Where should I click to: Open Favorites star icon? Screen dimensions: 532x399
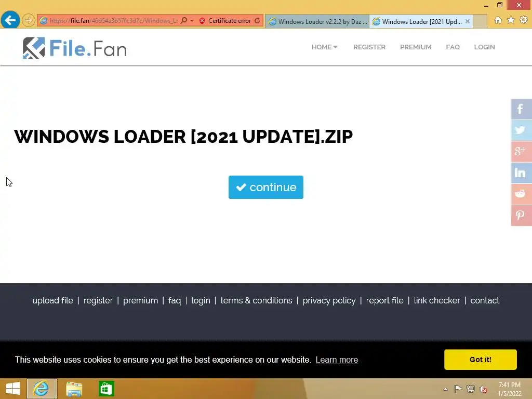coord(511,20)
